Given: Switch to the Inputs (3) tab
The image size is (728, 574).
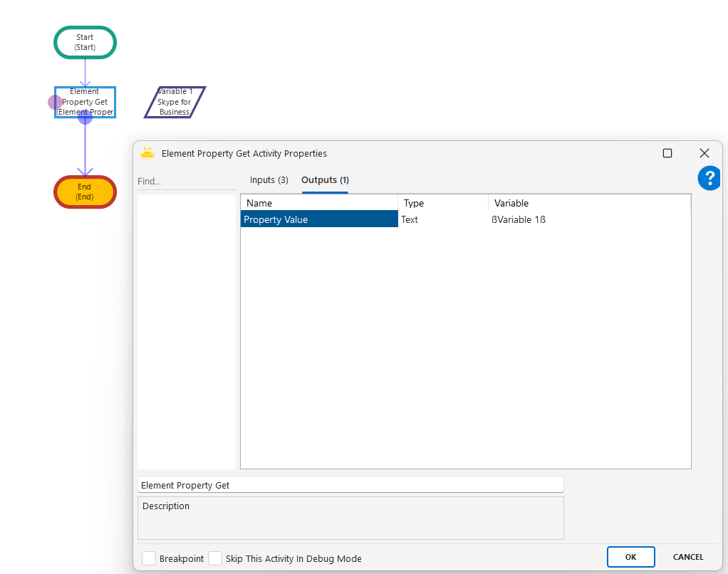Looking at the screenshot, I should (269, 180).
